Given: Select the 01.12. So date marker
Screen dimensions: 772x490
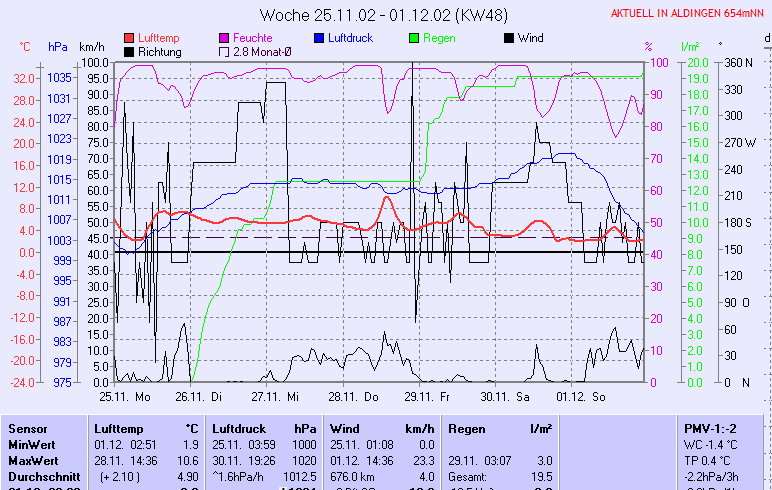Looking at the screenshot, I should [576, 396].
